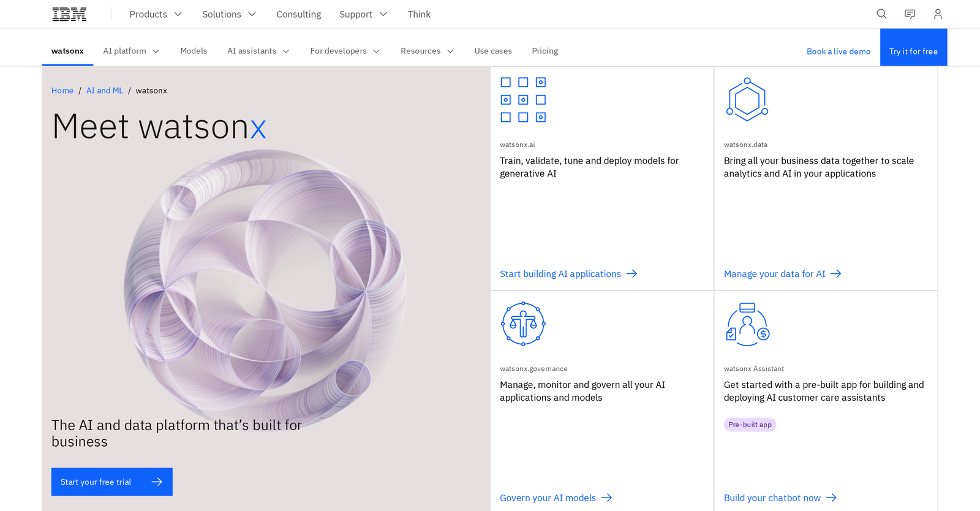Open the AI platform menu

[x=131, y=51]
